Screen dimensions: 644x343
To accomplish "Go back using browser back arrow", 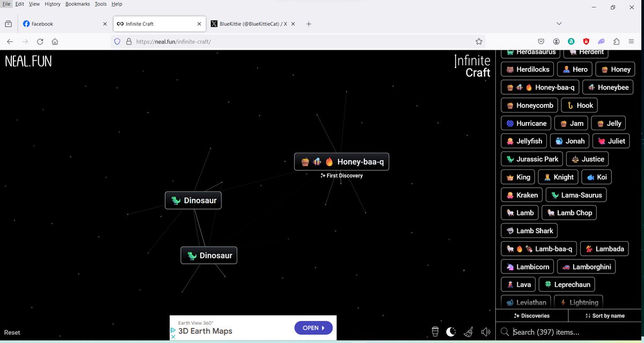I will click(10, 41).
